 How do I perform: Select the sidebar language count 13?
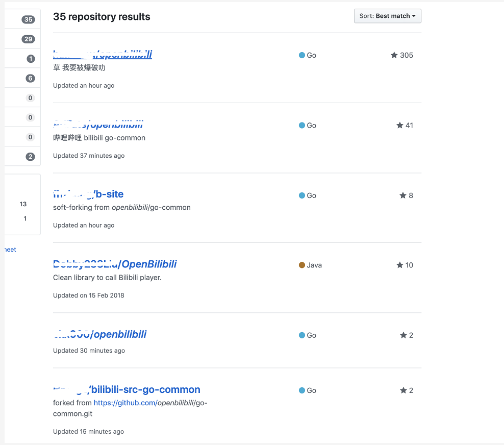(23, 204)
